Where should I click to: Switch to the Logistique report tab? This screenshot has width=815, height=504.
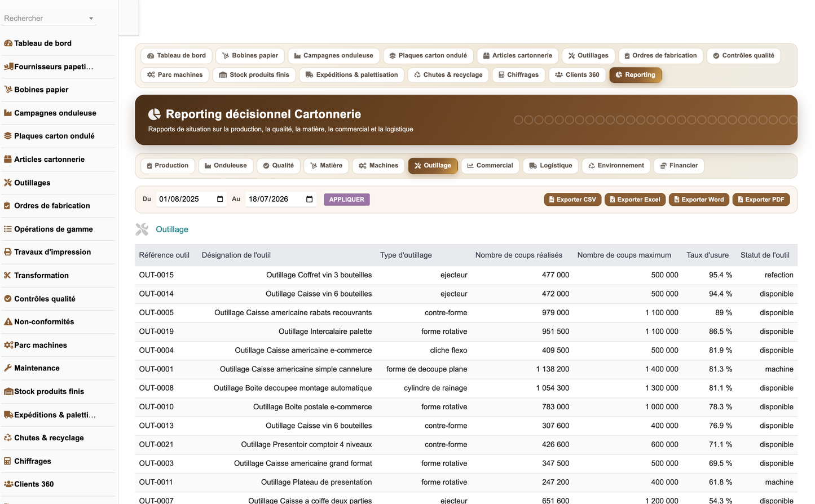pos(550,166)
